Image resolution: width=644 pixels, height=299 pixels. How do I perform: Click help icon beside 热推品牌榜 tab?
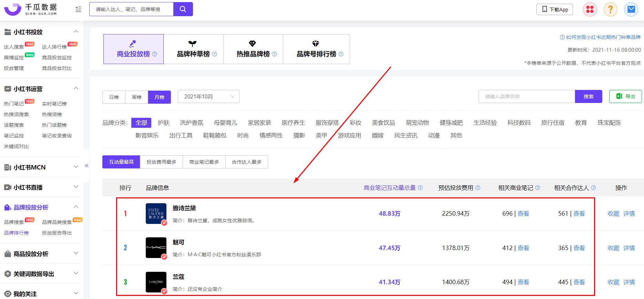point(275,54)
